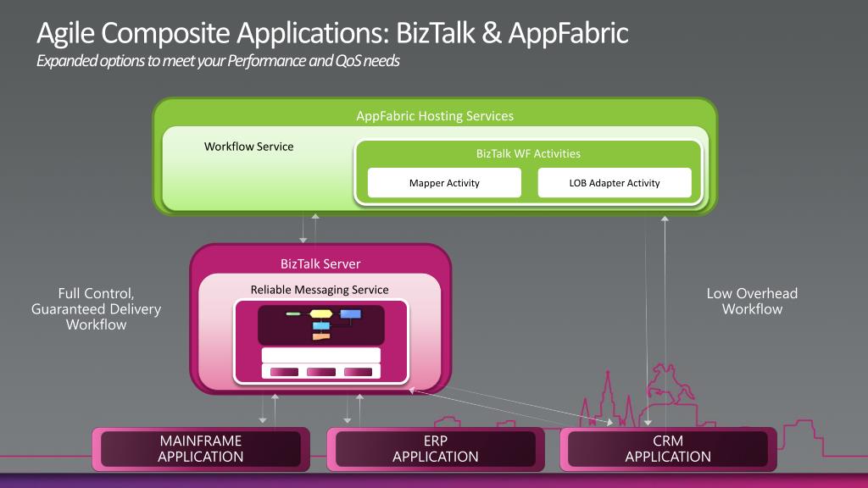The height and width of the screenshot is (488, 868).
Task: Click the yellow hexagon shape in the flowchart
Action: point(321,313)
